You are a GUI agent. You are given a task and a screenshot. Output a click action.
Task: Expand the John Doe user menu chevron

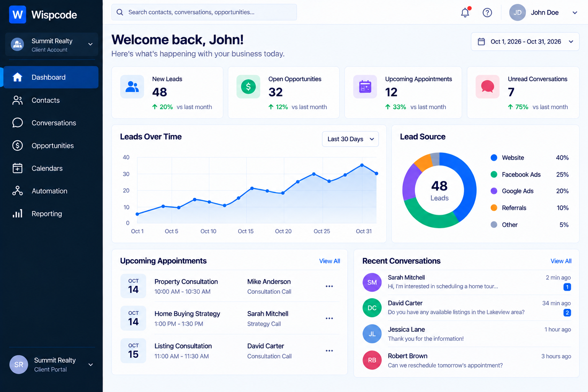575,13
